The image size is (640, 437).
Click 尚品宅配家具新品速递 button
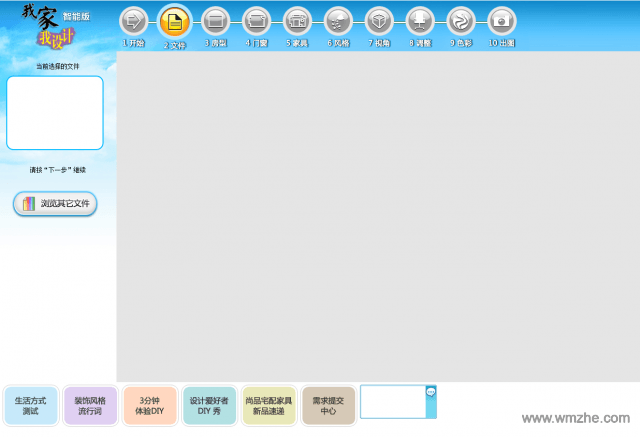coord(269,406)
